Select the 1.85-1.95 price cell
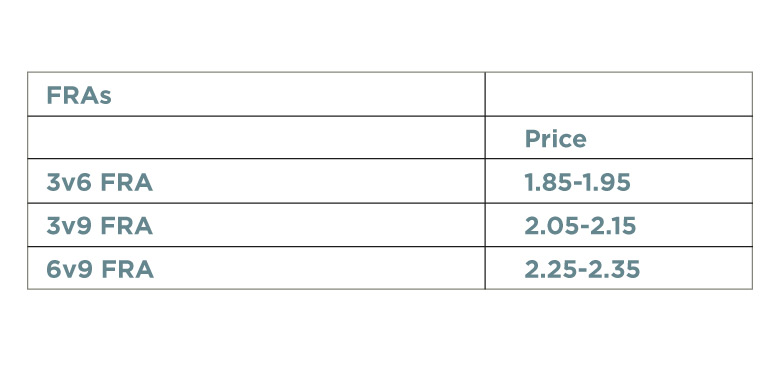The height and width of the screenshot is (365, 780). tap(619, 182)
